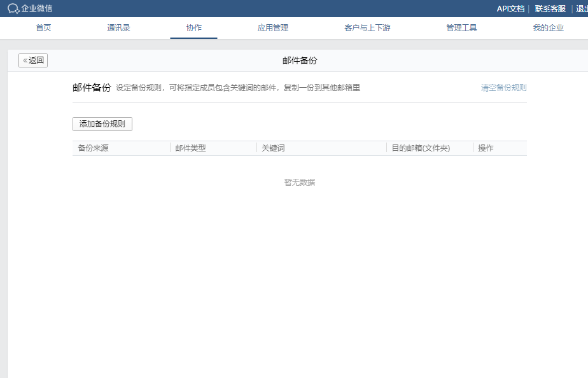The image size is (588, 378).
Task: Select the 协作 tab
Action: (x=193, y=28)
